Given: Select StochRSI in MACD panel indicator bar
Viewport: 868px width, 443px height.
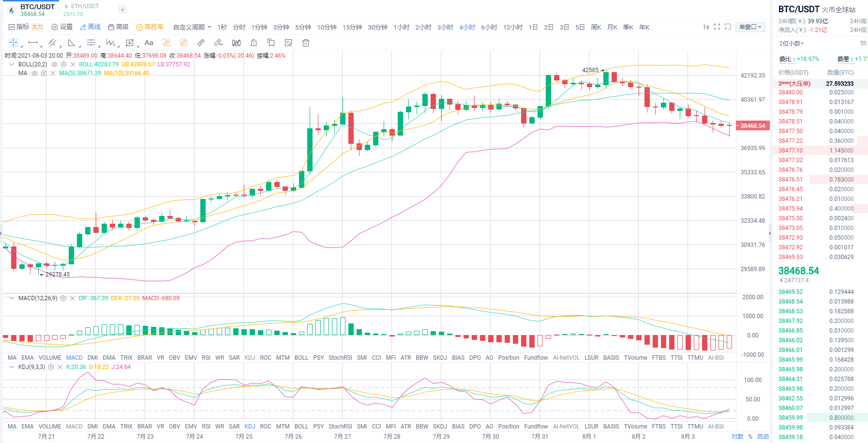Looking at the screenshot, I should pos(340,358).
